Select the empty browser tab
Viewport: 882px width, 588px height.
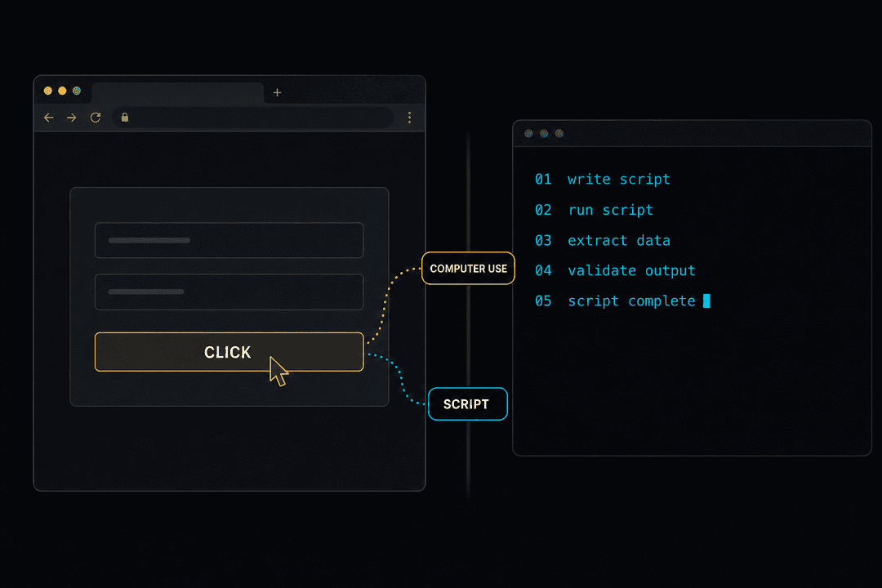tap(177, 93)
